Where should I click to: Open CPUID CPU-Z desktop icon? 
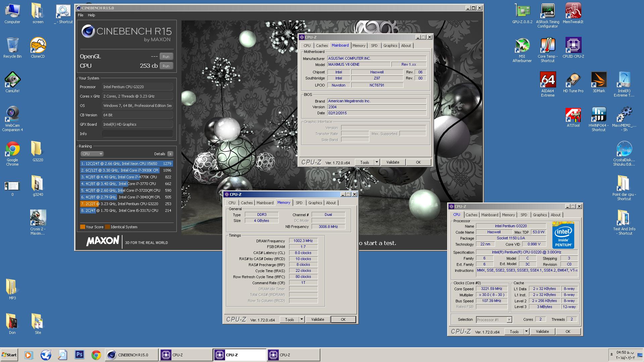pos(573,48)
